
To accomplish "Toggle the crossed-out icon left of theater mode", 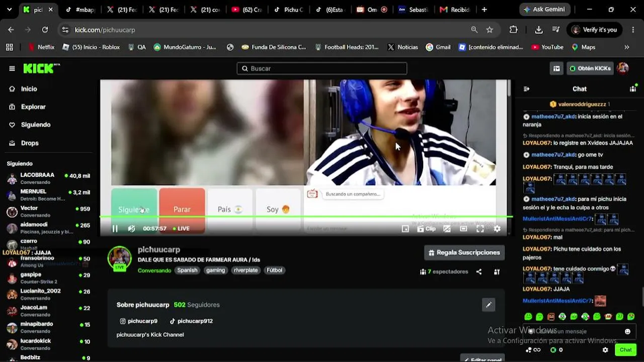I will click(x=446, y=229).
